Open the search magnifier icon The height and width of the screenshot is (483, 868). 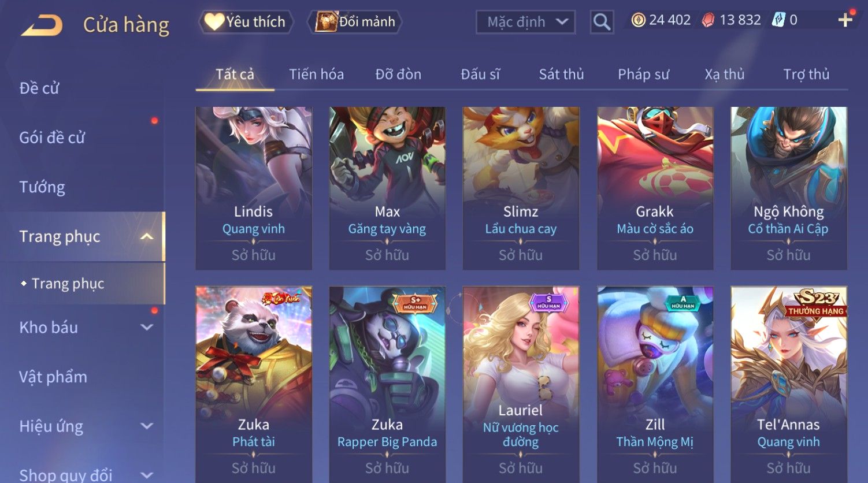[602, 23]
